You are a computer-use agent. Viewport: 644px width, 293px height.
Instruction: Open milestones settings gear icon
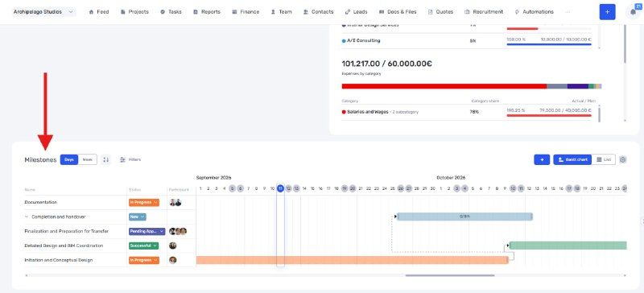coord(623,159)
